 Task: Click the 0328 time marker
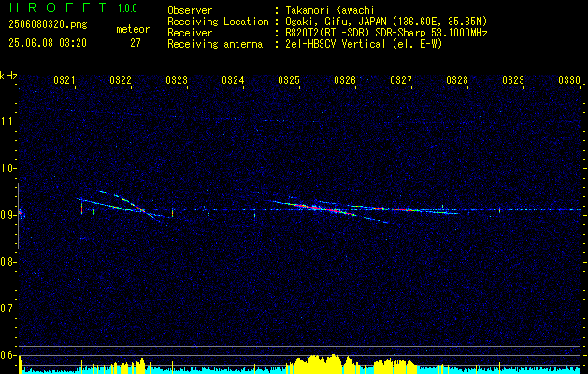[x=457, y=80]
